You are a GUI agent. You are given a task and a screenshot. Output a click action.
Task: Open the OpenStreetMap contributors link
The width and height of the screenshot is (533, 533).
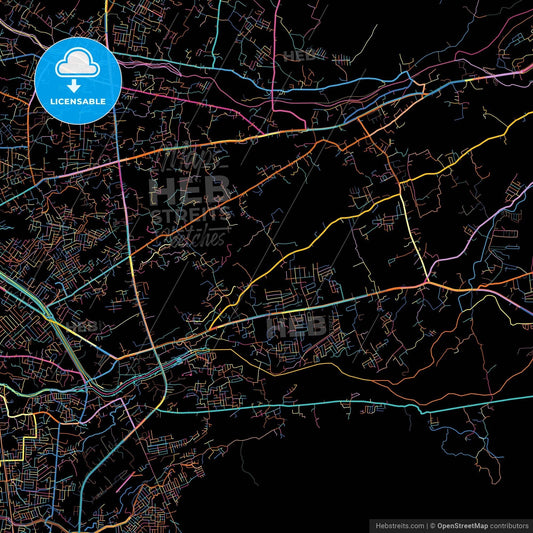pos(483,526)
